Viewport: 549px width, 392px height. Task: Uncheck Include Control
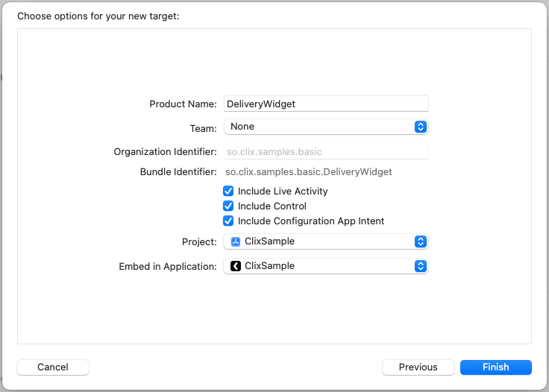(x=228, y=206)
